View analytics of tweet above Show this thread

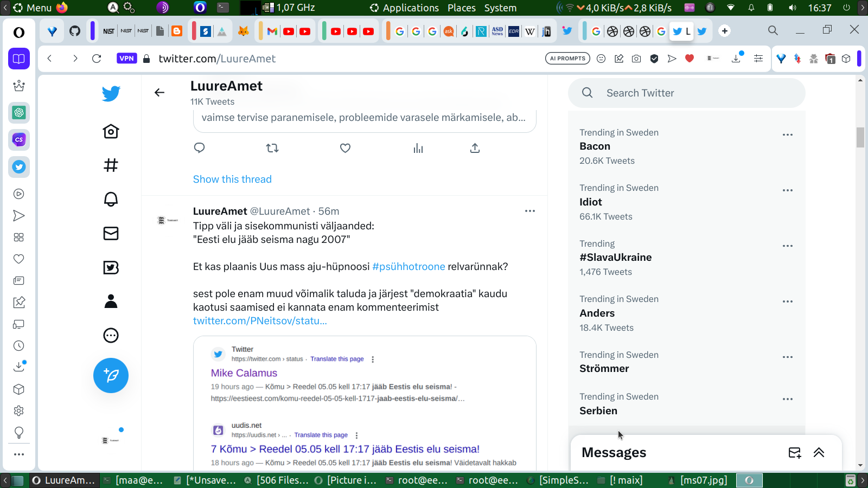(418, 148)
